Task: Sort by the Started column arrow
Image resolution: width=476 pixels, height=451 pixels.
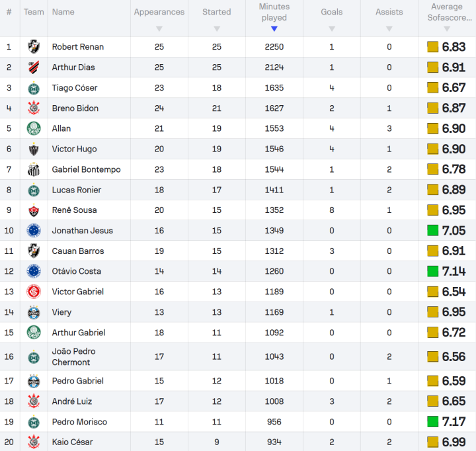Action: pos(217,29)
